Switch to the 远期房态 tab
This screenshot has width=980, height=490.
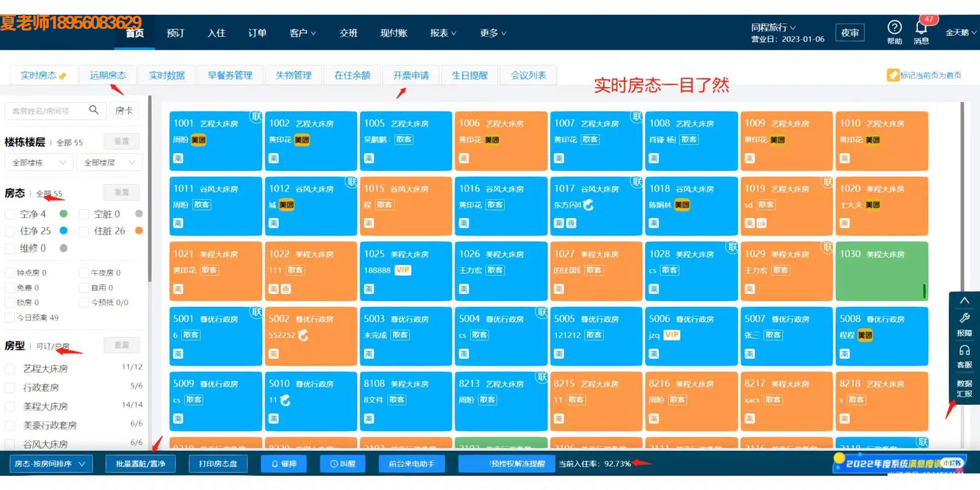pyautogui.click(x=108, y=75)
